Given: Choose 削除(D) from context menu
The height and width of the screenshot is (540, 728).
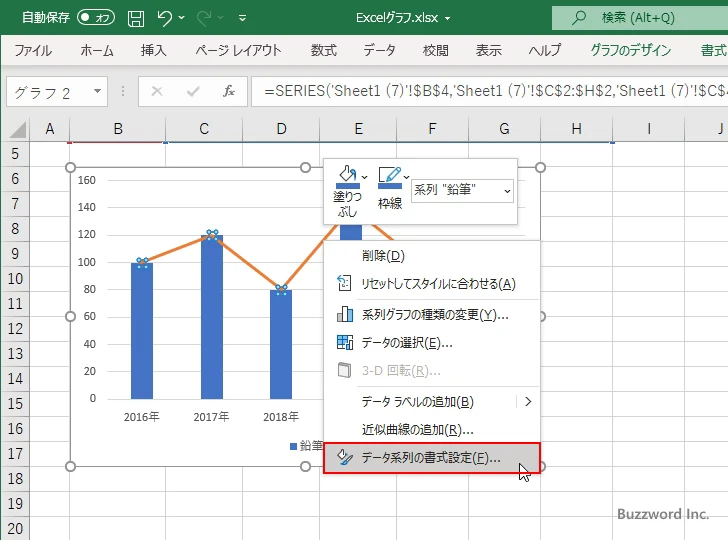Looking at the screenshot, I should click(432, 256).
